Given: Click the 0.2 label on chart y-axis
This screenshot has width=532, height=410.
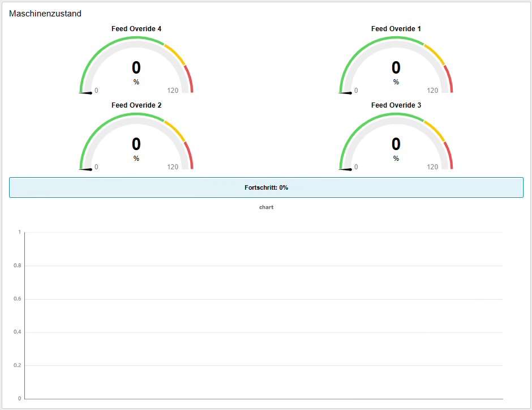Looking at the screenshot, I should pos(17,365).
